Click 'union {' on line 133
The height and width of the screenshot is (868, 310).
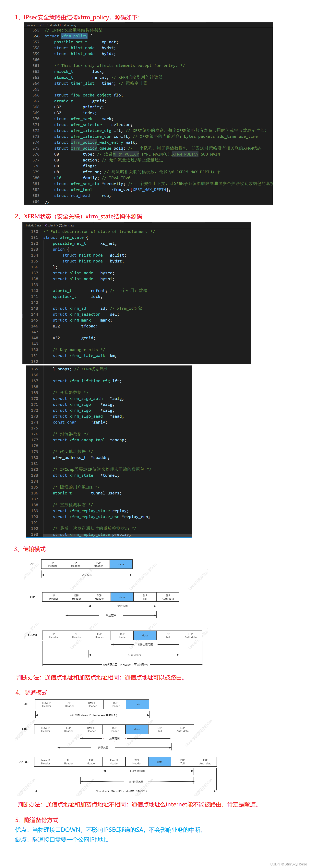point(61,249)
